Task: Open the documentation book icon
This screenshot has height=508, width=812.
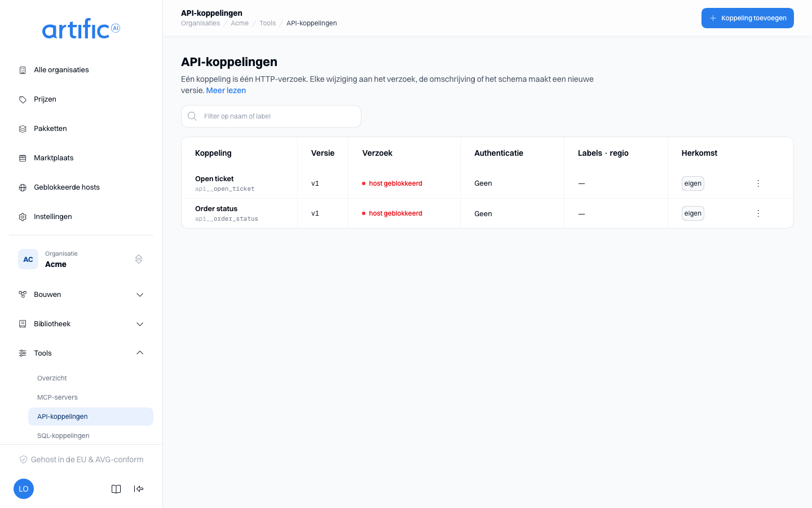Action: coord(116,489)
